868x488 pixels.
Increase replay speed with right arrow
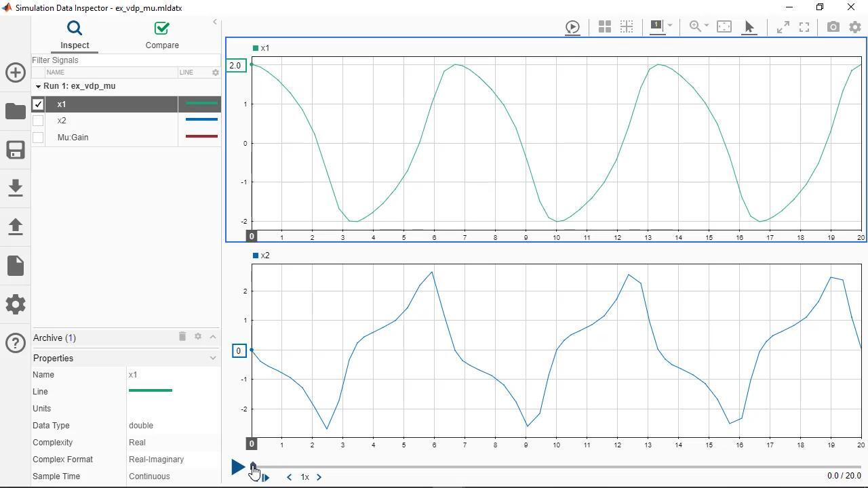319,477
